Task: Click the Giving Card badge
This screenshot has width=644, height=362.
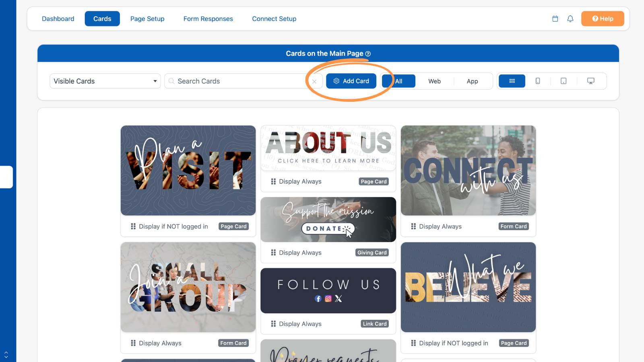Action: point(372,253)
